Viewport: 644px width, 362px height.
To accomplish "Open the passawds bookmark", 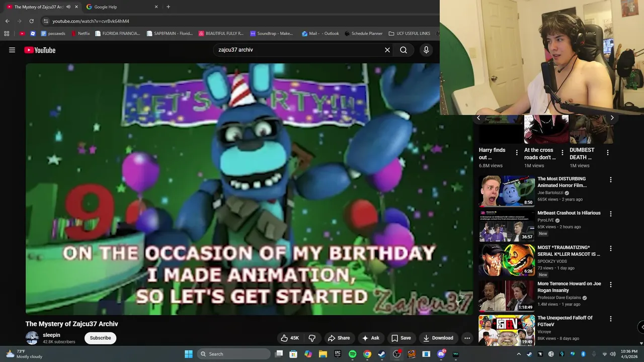I will pyautogui.click(x=53, y=34).
